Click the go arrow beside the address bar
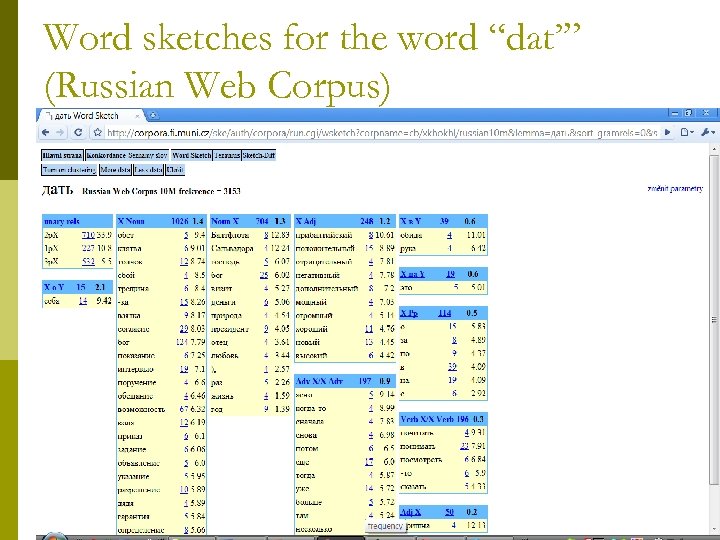 pos(668,132)
